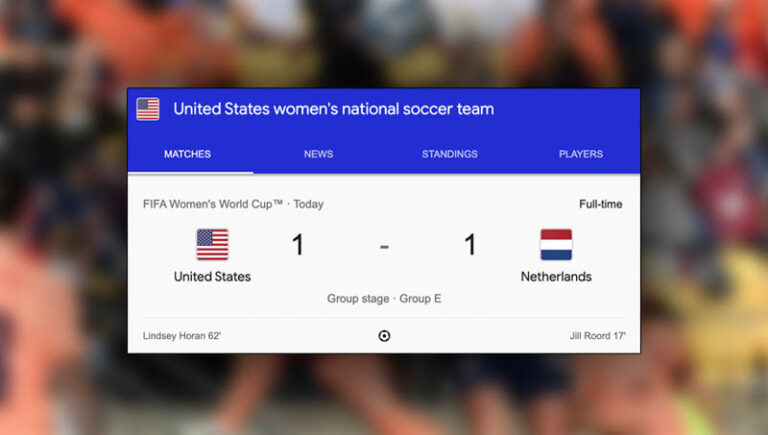The image size is (768, 435).
Task: Click the Group stage · Group E text
Action: (x=384, y=299)
